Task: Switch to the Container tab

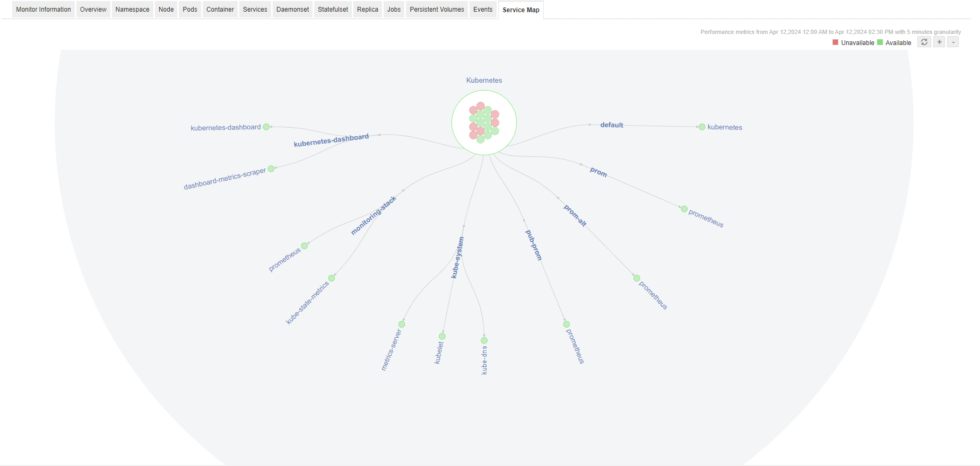Action: [220, 10]
